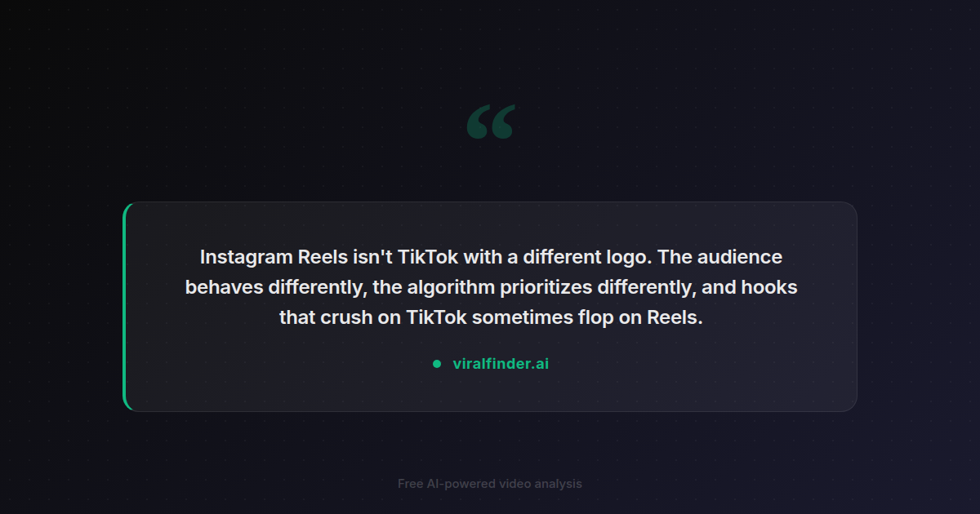Click the word 'crush' in the last line
Image resolution: width=980 pixels, height=514 pixels.
coord(347,317)
